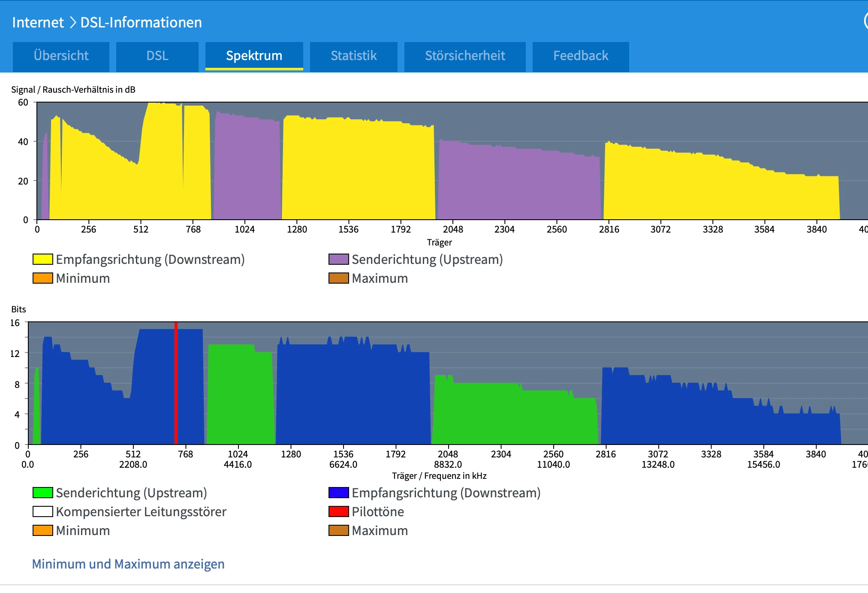
Task: Open the Feedback tab
Action: tap(580, 56)
